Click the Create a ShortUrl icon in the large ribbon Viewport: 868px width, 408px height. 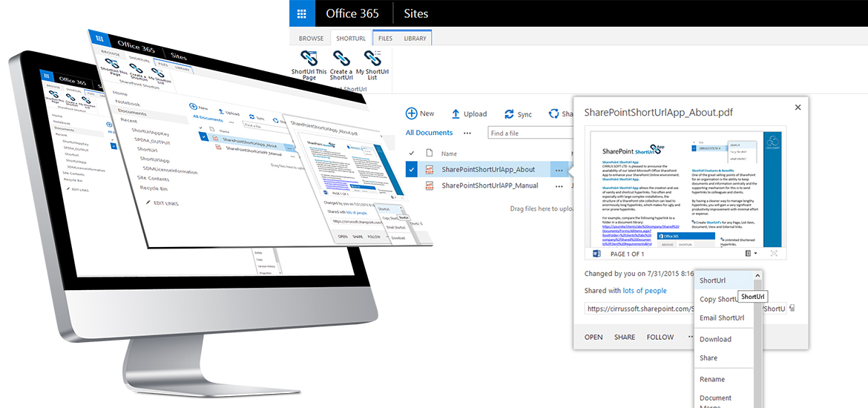pos(341,58)
